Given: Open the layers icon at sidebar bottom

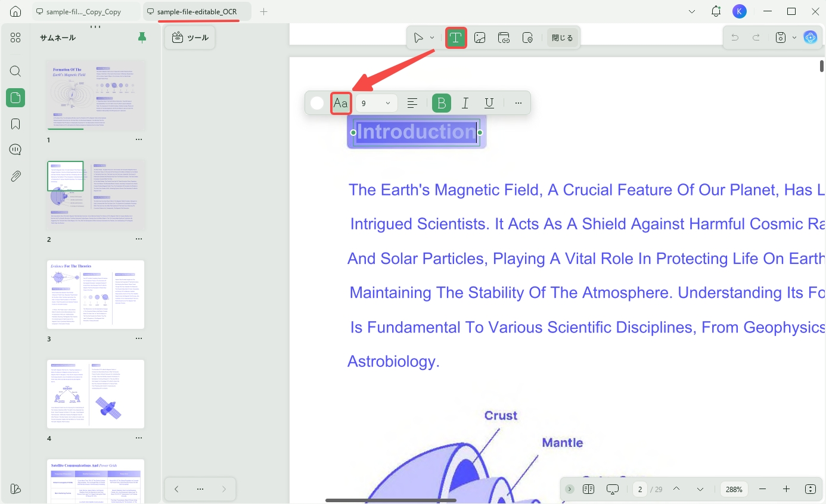Looking at the screenshot, I should [x=15, y=489].
